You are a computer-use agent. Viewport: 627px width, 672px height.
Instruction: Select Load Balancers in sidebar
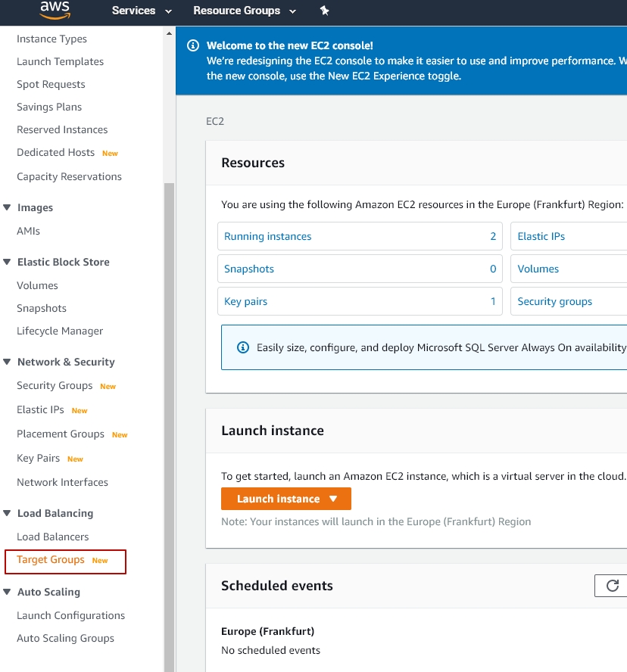(x=53, y=537)
